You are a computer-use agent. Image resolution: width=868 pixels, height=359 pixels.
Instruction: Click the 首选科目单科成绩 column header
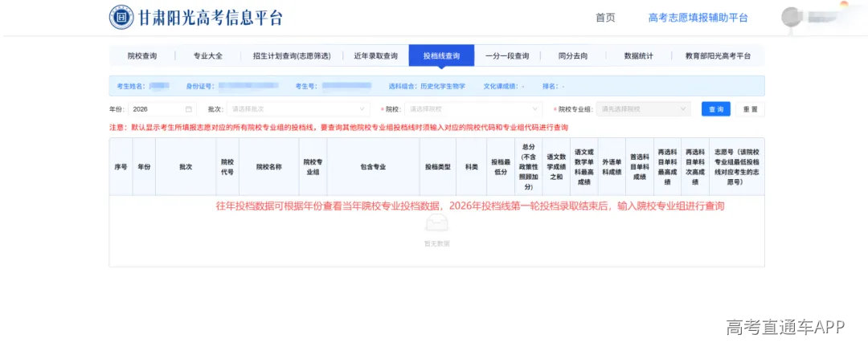(x=640, y=166)
